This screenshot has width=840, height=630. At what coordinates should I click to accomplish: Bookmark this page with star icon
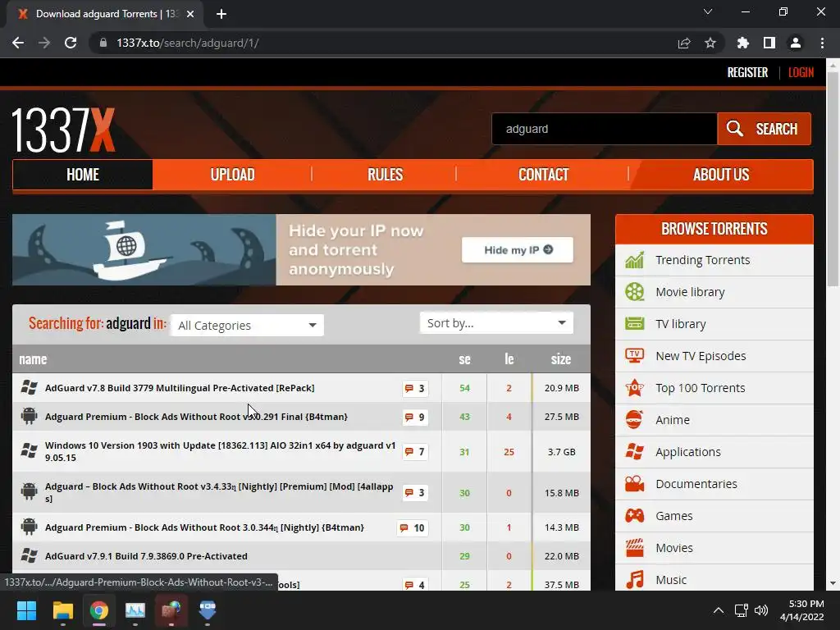click(x=710, y=43)
